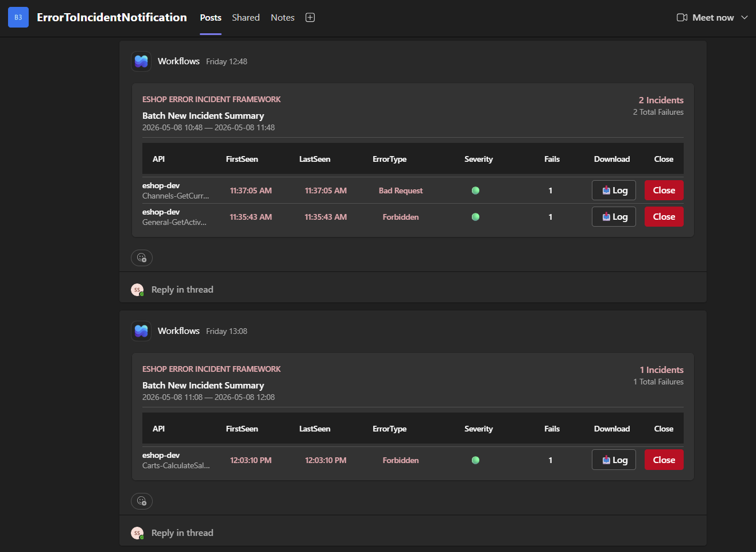This screenshot has height=552, width=756.
Task: Close the Channels-GetCurr Bad Request incident
Action: (664, 191)
